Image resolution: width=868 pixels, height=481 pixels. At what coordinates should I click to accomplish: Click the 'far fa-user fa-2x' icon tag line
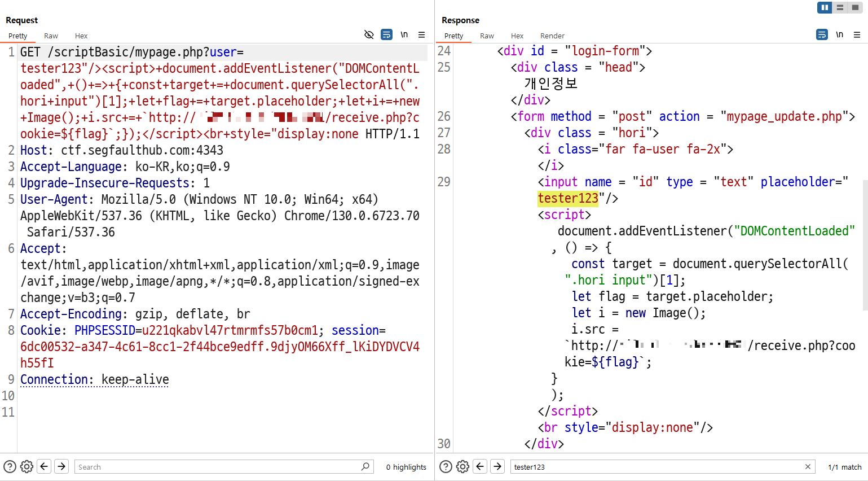pos(636,149)
